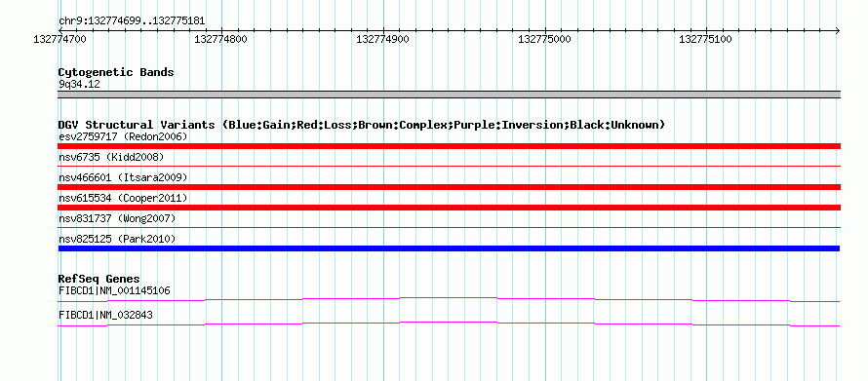The image size is (868, 381).
Task: Click the nsv6735 (Kidd2008) label
Action: (x=111, y=157)
